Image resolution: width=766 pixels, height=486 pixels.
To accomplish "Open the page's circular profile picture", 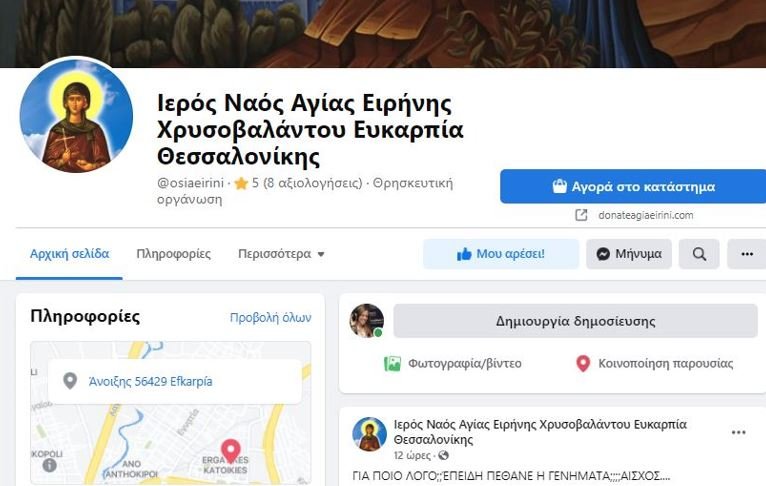I will pyautogui.click(x=76, y=116).
